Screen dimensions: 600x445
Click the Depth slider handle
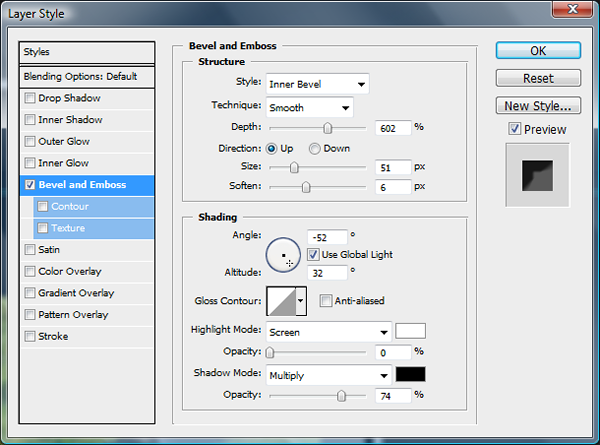point(327,128)
